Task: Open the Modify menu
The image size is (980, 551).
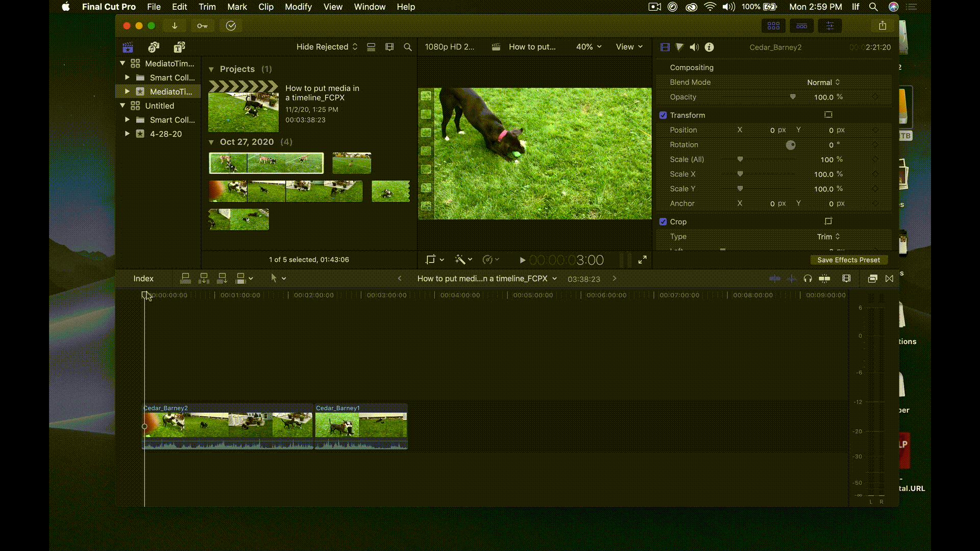Action: [298, 7]
